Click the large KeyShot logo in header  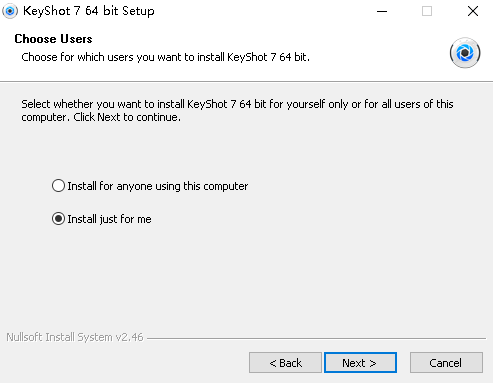pos(465,53)
